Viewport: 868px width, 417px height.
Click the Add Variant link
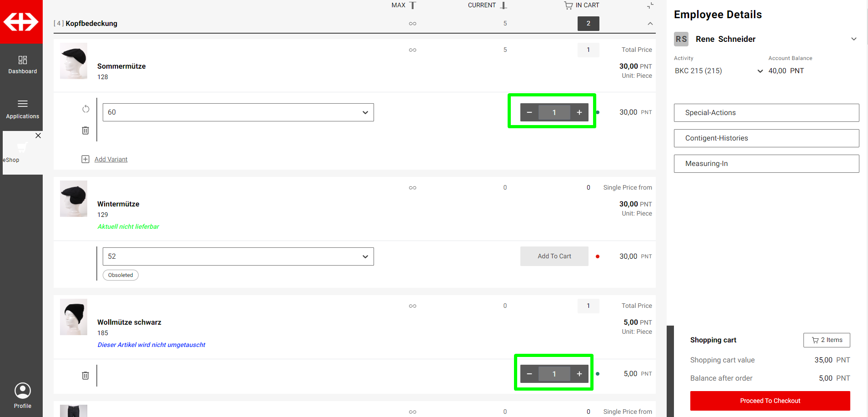coord(111,159)
